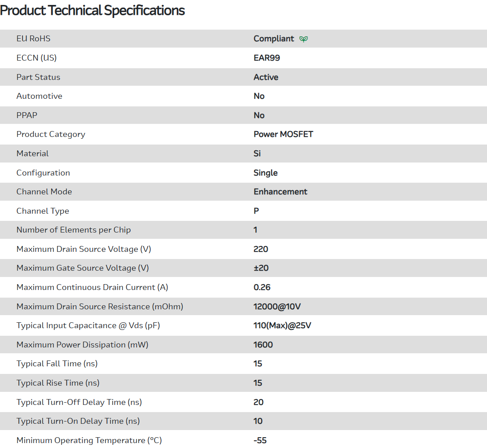This screenshot has height=448, width=487.
Task: Click the Minimum Operating Temperature label
Action: 89,440
